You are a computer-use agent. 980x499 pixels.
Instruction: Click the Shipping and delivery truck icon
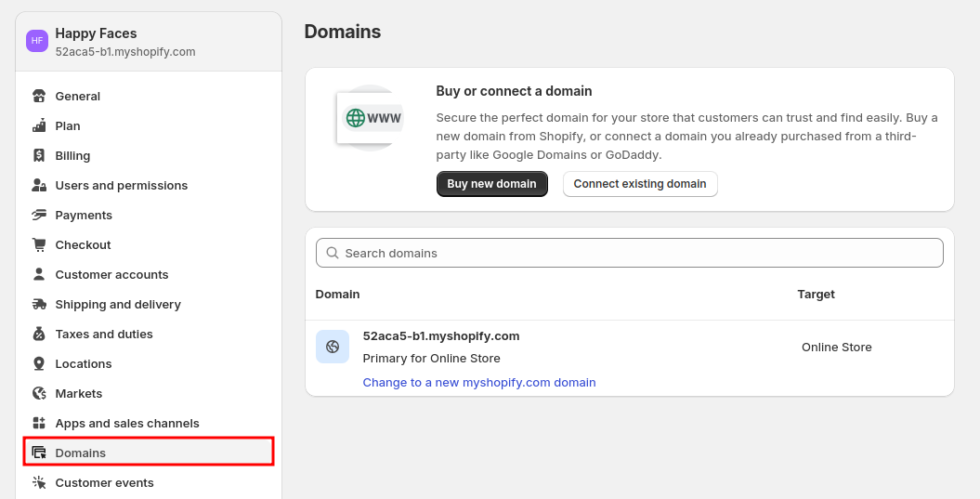click(x=39, y=304)
